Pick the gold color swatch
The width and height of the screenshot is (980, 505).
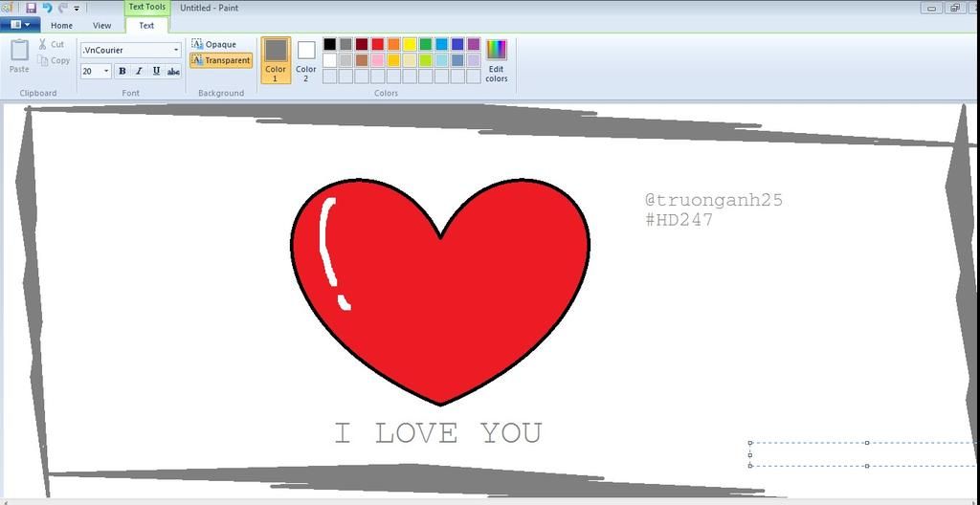(393, 60)
